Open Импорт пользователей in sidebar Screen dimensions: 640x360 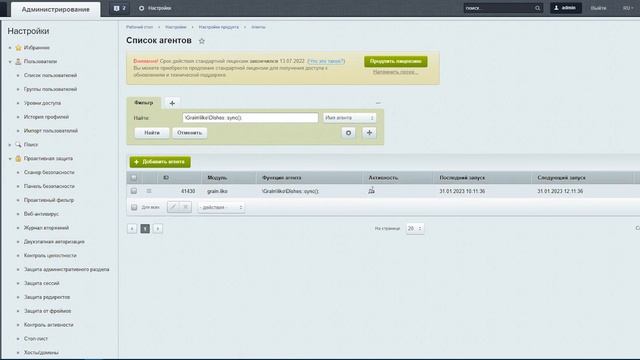[51, 131]
